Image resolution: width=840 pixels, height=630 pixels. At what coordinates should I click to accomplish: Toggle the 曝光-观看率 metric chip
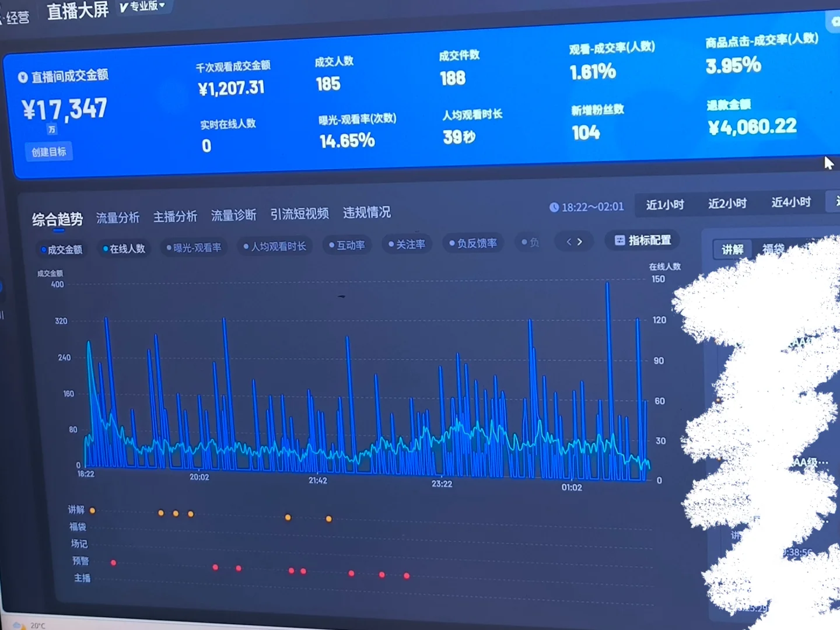[194, 248]
